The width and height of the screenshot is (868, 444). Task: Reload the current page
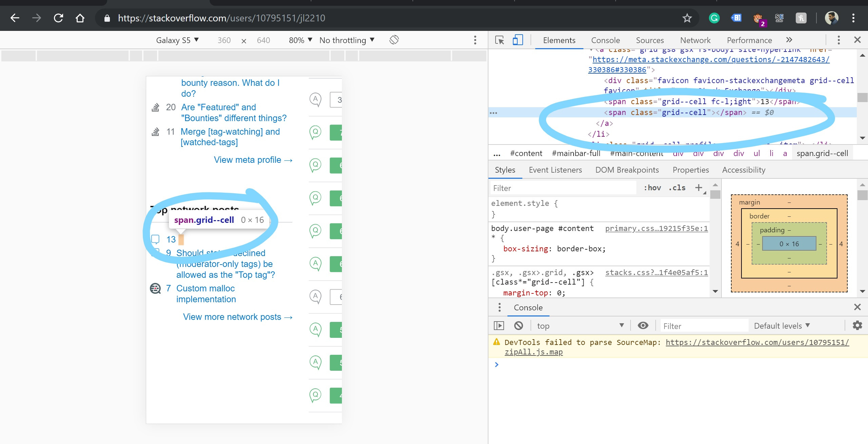(x=58, y=18)
